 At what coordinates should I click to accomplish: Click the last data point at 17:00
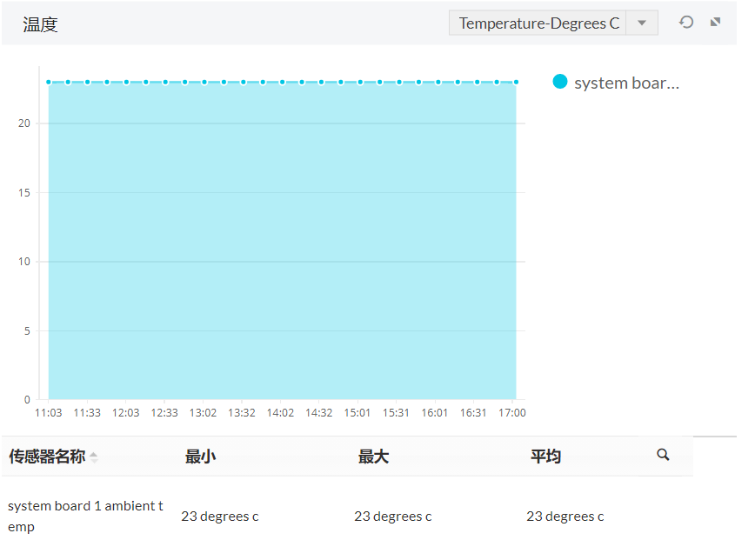(516, 82)
